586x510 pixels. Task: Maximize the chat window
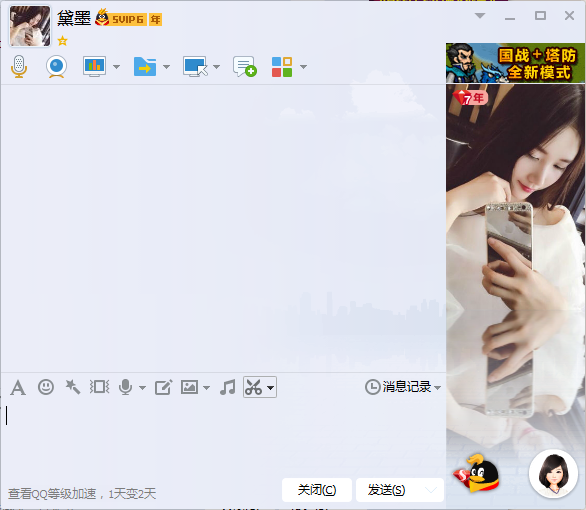pyautogui.click(x=540, y=16)
